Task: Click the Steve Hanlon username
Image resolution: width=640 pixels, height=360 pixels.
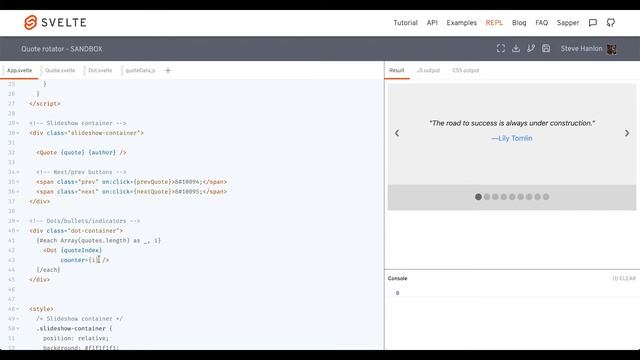Action: pos(581,49)
